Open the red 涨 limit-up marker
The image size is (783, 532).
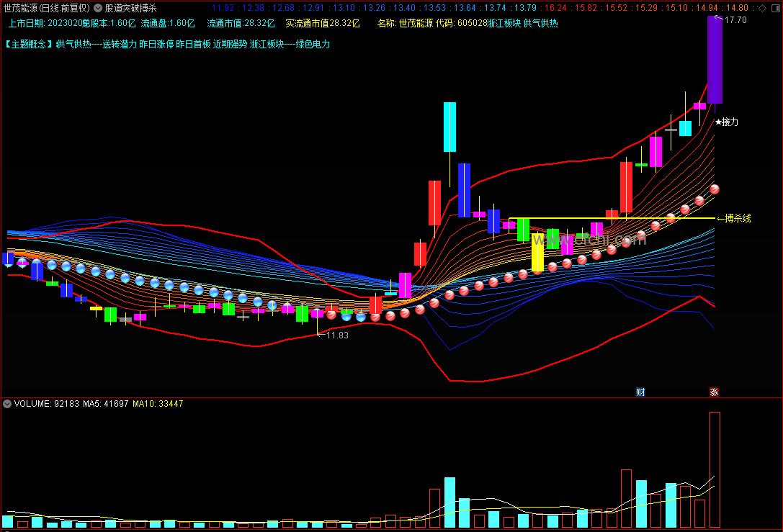tap(714, 392)
